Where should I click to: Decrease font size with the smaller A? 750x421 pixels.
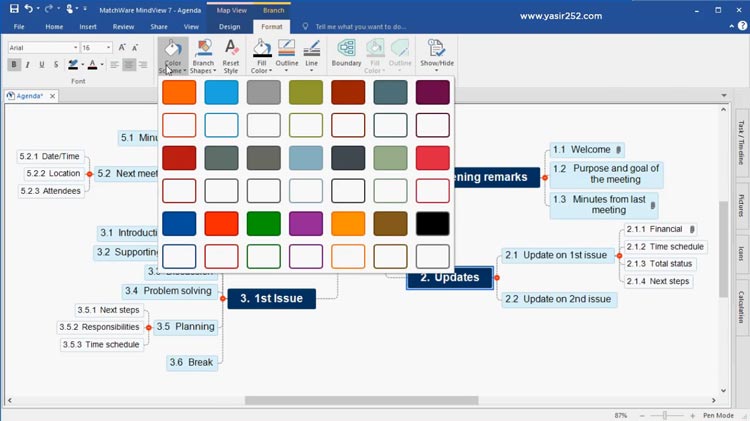click(x=135, y=47)
